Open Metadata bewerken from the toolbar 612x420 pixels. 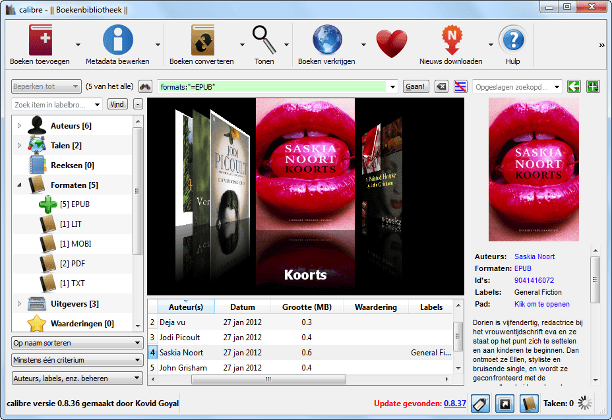click(x=119, y=42)
